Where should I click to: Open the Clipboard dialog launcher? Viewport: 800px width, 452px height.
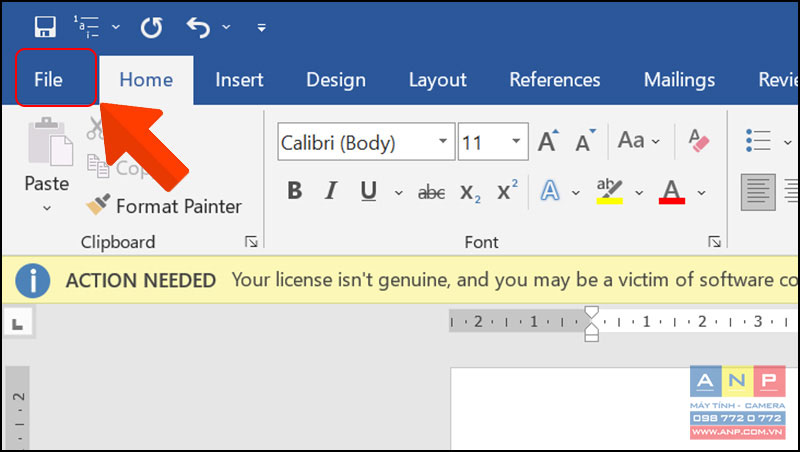coord(251,241)
